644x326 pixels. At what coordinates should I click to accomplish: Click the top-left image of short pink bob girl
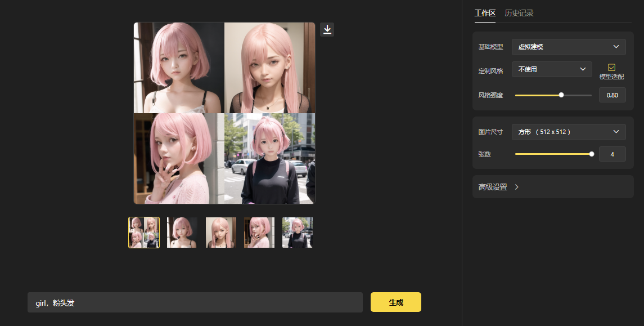[179, 68]
